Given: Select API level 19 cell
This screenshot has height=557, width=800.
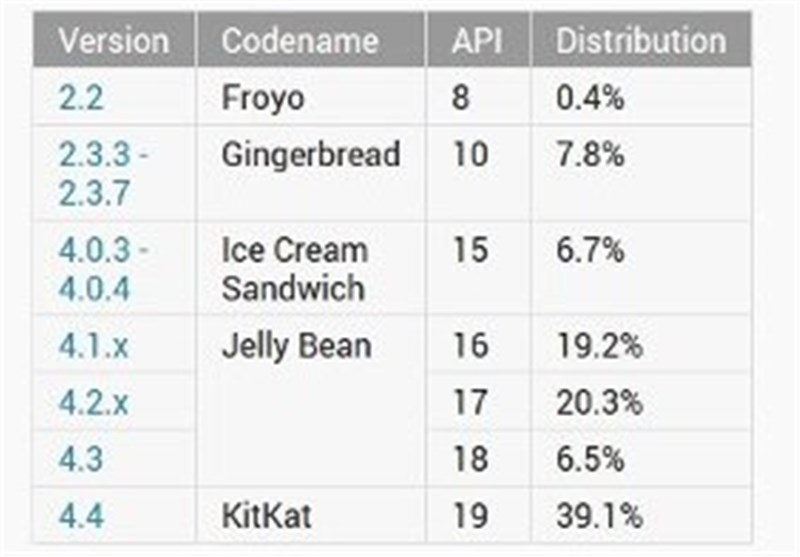Looking at the screenshot, I should 470,517.
